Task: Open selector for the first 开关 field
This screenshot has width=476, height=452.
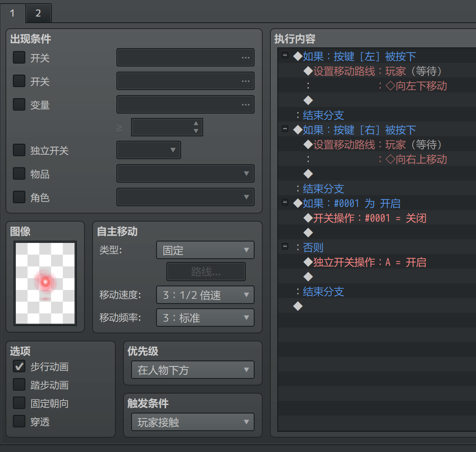Action: (185, 57)
